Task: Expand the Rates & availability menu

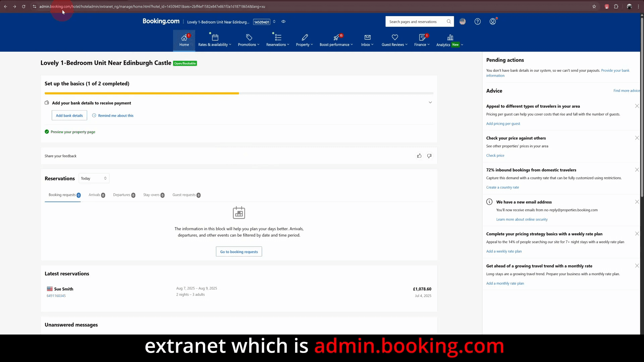Action: [215, 45]
